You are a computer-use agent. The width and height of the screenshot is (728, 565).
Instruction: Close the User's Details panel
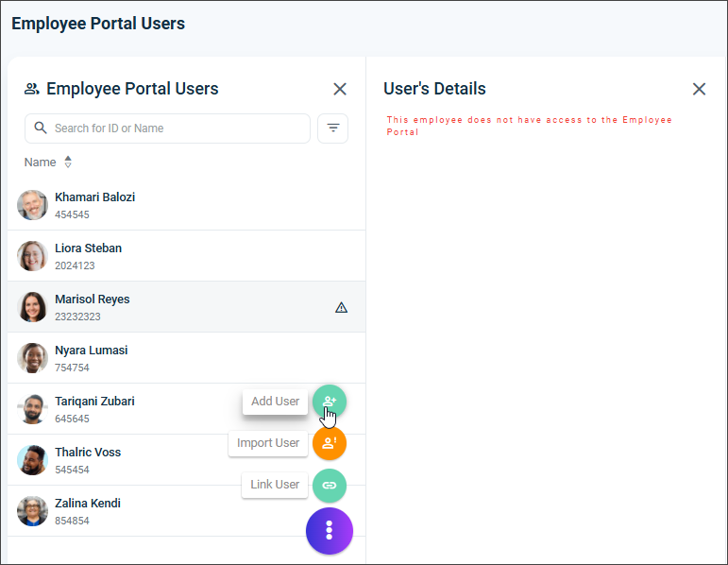[699, 89]
